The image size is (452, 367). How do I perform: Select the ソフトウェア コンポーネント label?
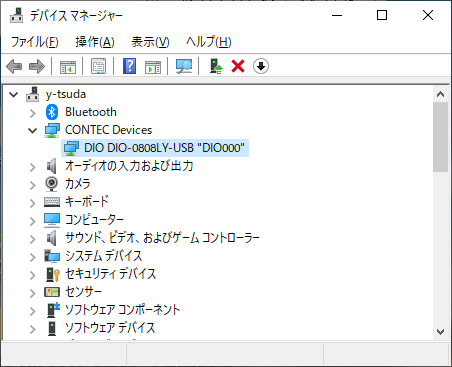pyautogui.click(x=123, y=310)
